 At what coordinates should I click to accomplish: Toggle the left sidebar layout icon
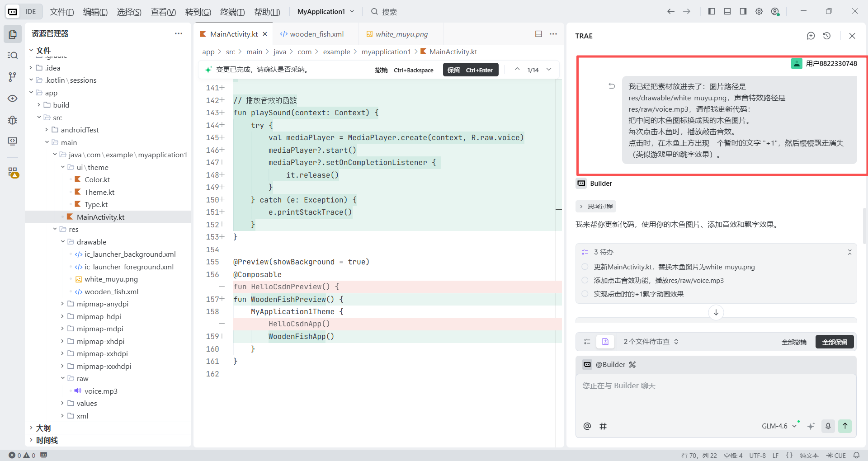point(712,11)
